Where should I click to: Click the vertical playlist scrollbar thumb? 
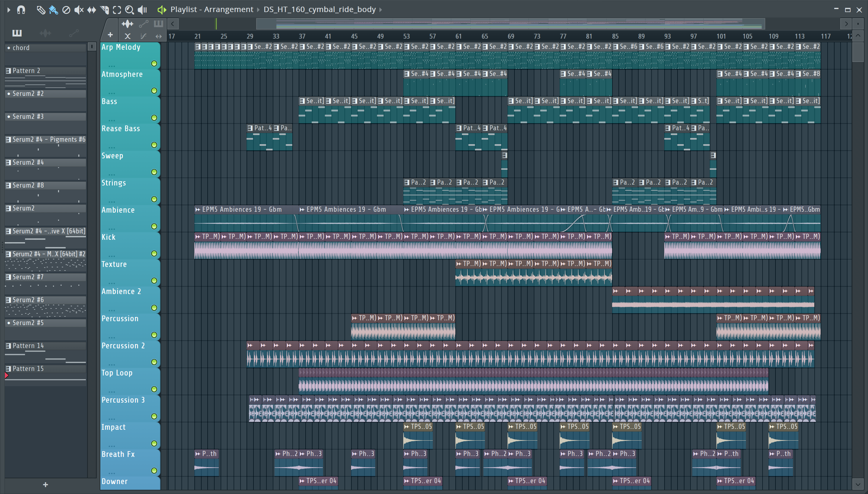tap(858, 52)
